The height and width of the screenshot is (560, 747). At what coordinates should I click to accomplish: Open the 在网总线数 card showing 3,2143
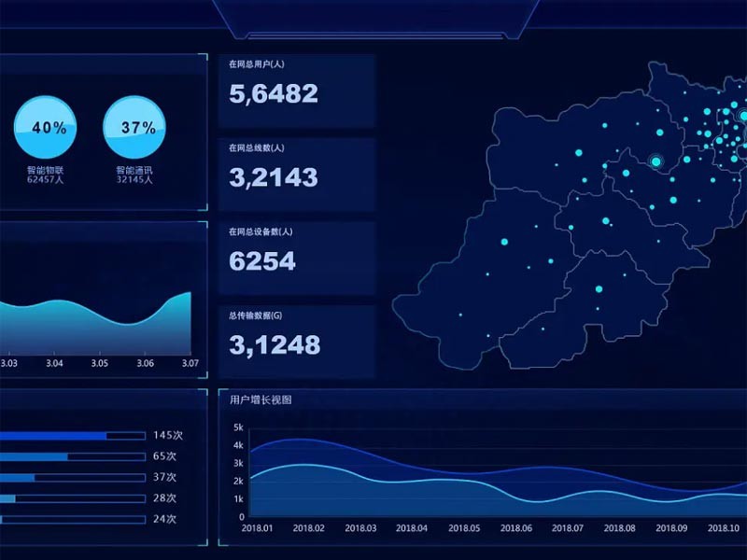coord(297,174)
